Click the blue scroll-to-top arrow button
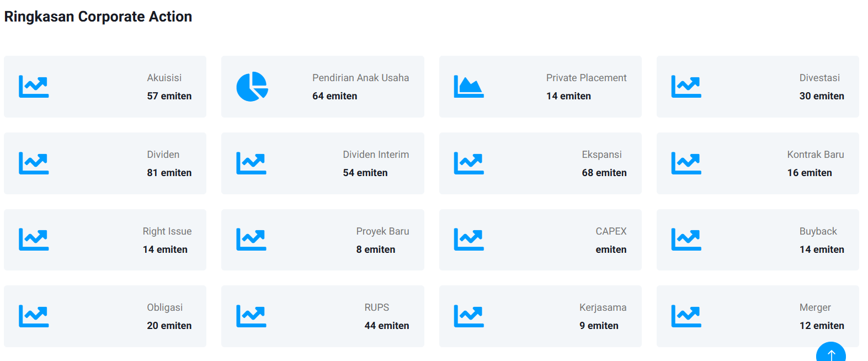Image resolution: width=868 pixels, height=361 pixels. [830, 352]
